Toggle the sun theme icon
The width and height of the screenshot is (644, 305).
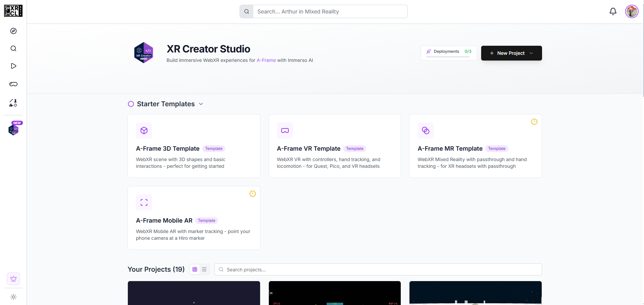tap(13, 297)
